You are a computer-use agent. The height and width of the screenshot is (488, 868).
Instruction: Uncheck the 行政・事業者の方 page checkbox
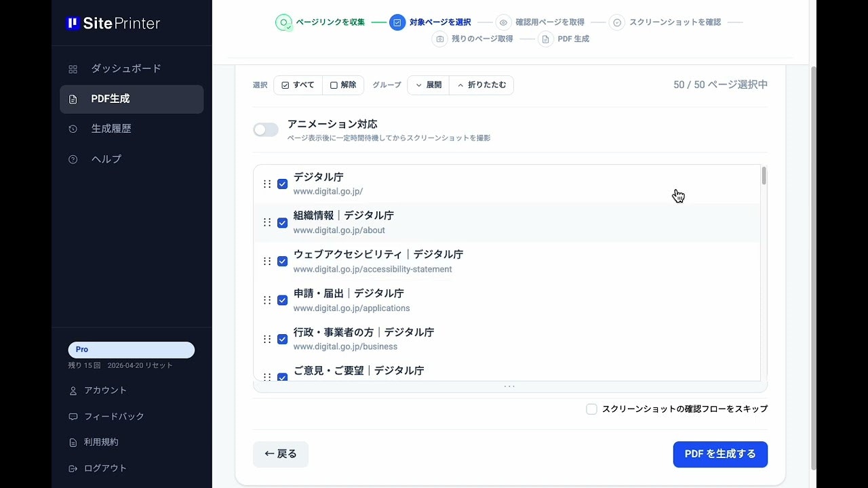(x=283, y=339)
